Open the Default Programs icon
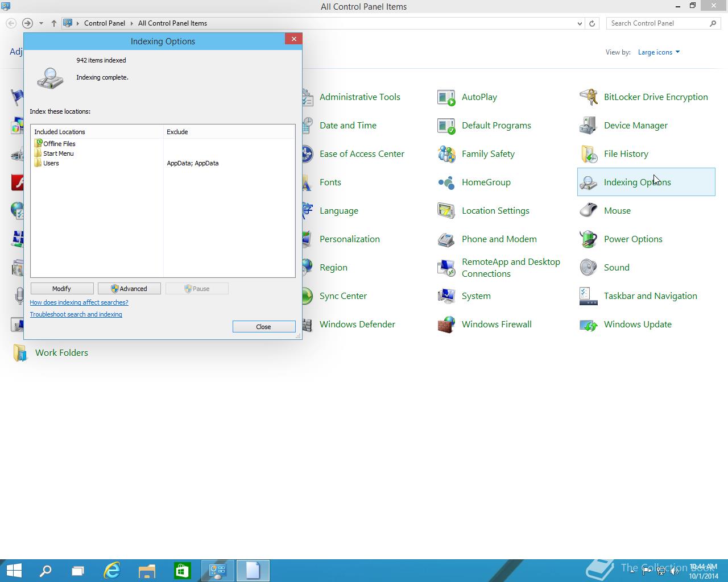The image size is (728, 582). [446, 126]
